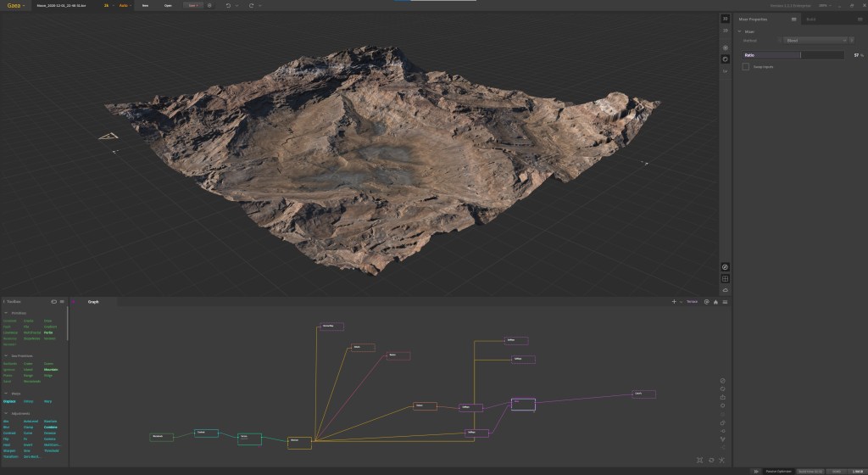Click the Open button in top bar
This screenshot has height=475, width=868.
(168, 5)
